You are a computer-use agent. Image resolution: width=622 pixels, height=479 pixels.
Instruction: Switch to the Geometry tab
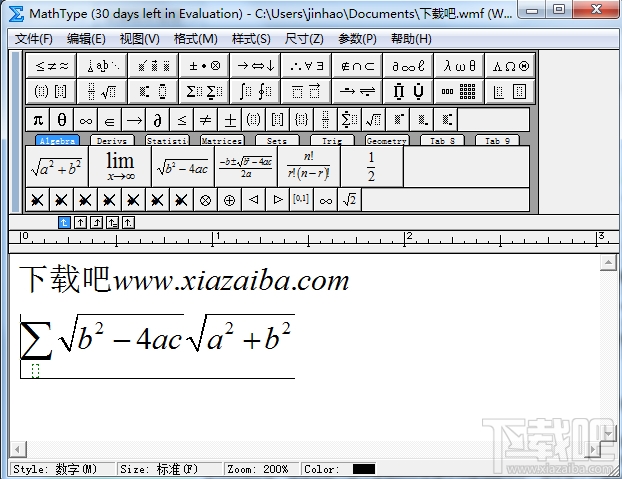coord(387,141)
